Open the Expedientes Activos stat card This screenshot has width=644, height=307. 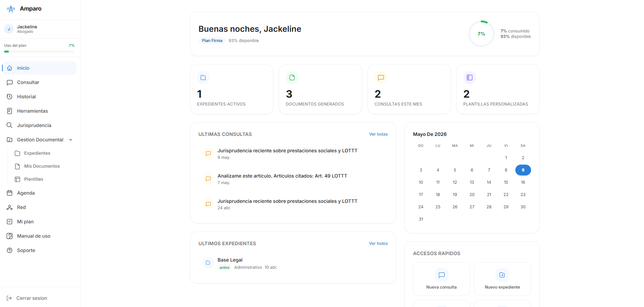pyautogui.click(x=232, y=89)
